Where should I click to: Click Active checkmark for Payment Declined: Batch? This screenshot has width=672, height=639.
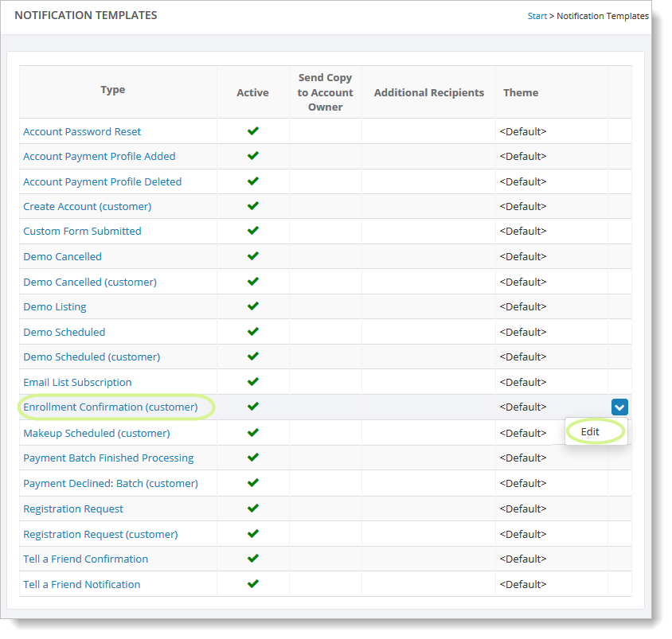click(x=253, y=483)
